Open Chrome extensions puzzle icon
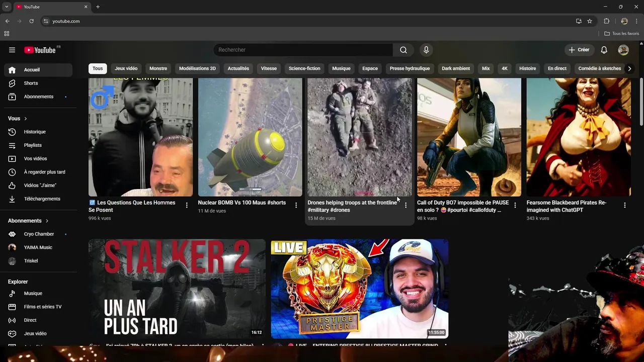The width and height of the screenshot is (644, 362). (606, 21)
